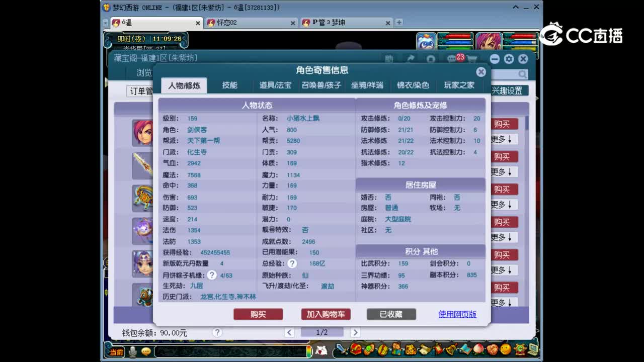Image resolution: width=644 pixels, height=362 pixels.
Task: Click the share arrow icon in 藏宝阁 header
Action: tap(411, 59)
